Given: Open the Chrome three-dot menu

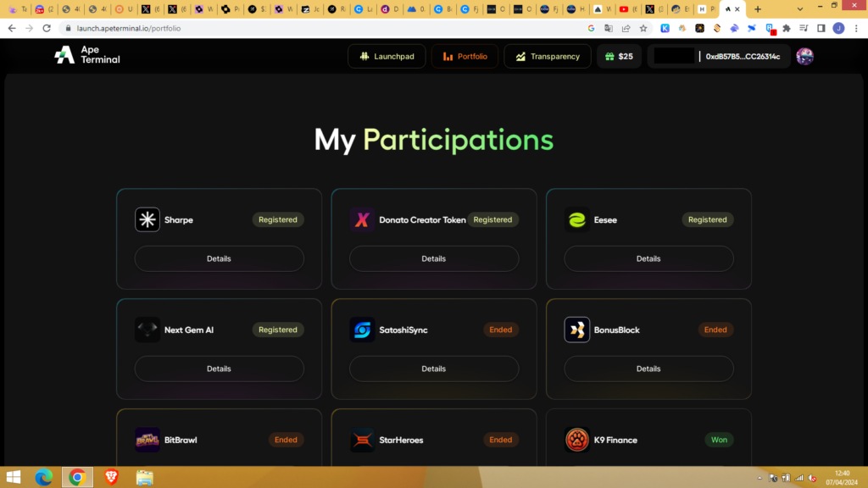Looking at the screenshot, I should (856, 28).
